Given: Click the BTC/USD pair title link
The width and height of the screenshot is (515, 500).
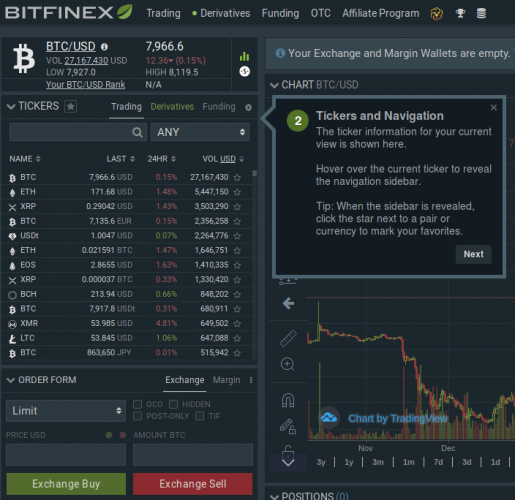Looking at the screenshot, I should pos(71,46).
